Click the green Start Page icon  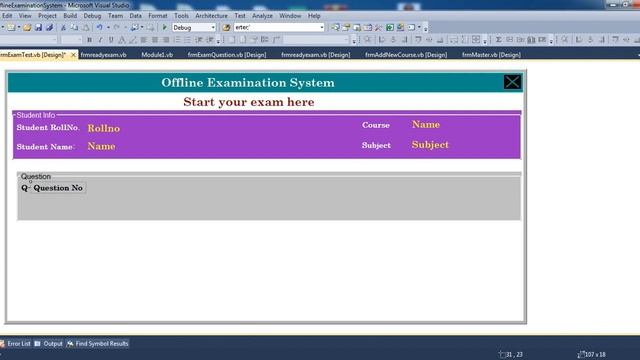tap(390, 27)
